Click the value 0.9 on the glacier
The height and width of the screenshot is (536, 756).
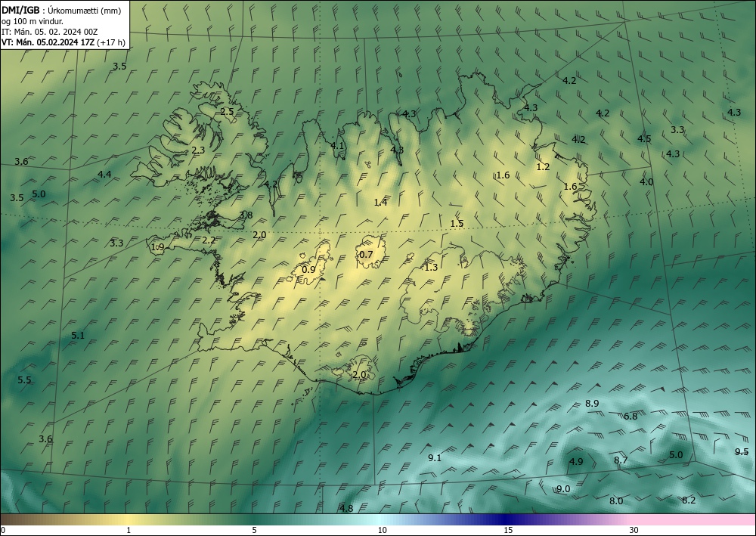pos(308,269)
